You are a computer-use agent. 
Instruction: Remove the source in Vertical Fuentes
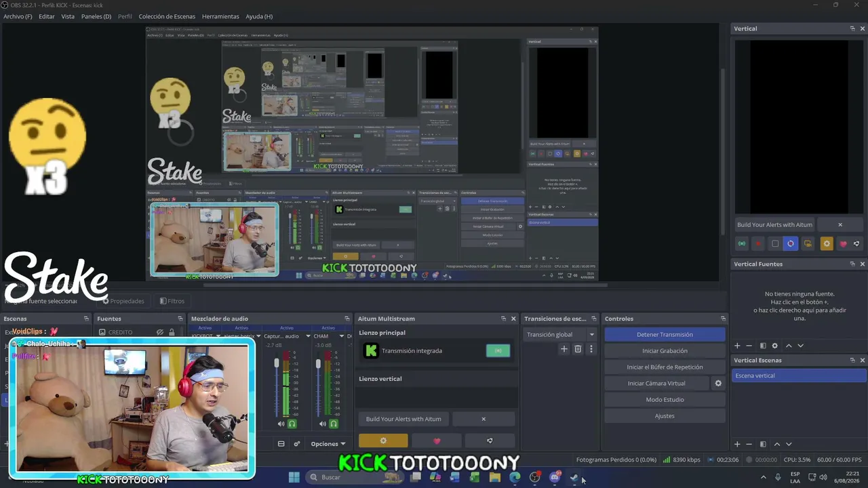pyautogui.click(x=749, y=346)
